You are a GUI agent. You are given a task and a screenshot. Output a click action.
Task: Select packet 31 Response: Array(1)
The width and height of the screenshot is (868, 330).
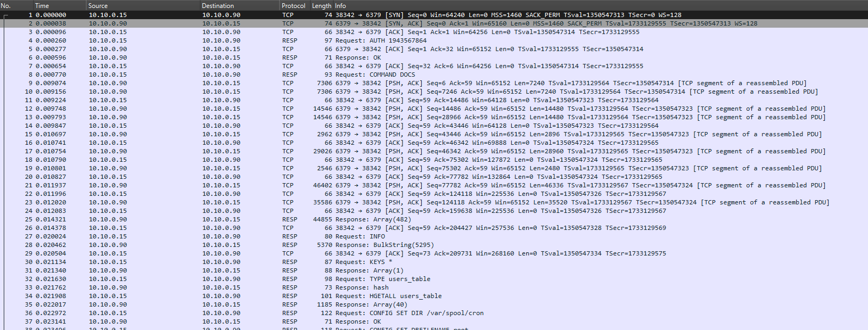(x=434, y=270)
